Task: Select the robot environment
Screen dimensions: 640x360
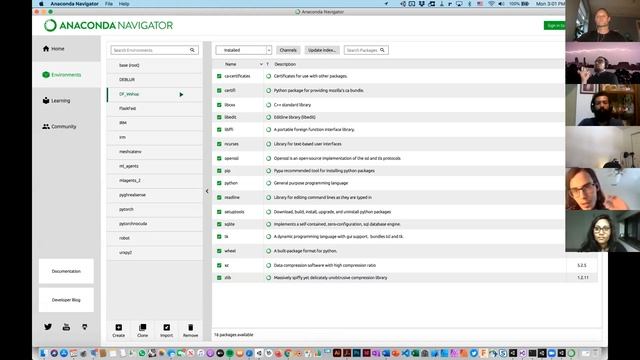Action: (154, 238)
